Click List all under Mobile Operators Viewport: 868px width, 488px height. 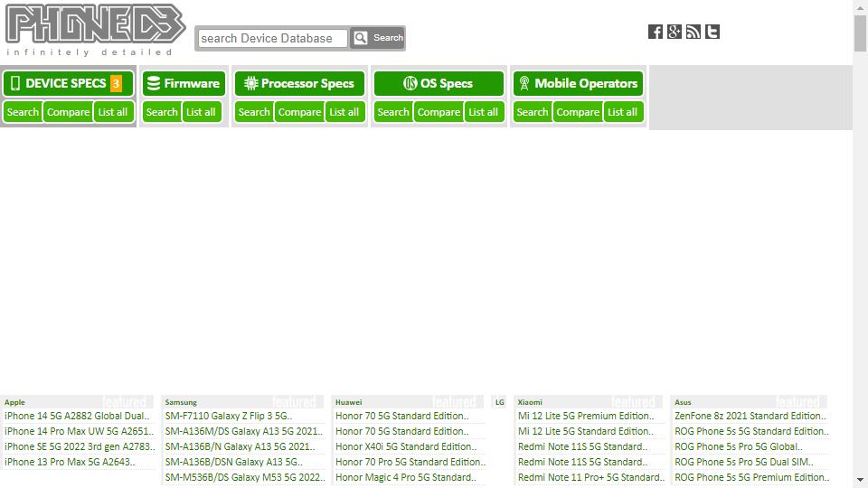pos(622,112)
